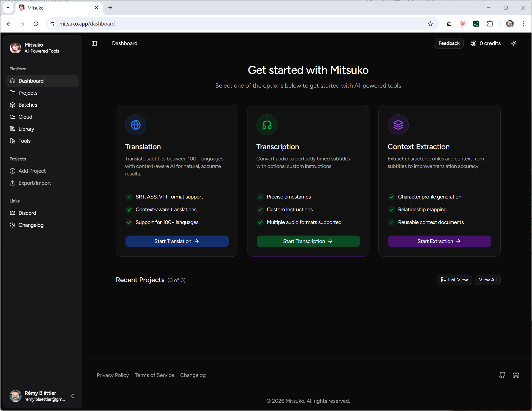Screen dimensions: 532x411
Task: Click the Context Extraction layers icon
Action: click(398, 125)
